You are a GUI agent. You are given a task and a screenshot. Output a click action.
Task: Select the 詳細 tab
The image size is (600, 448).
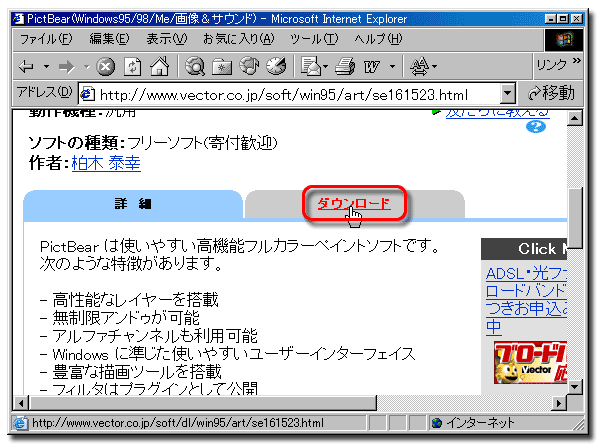[133, 204]
